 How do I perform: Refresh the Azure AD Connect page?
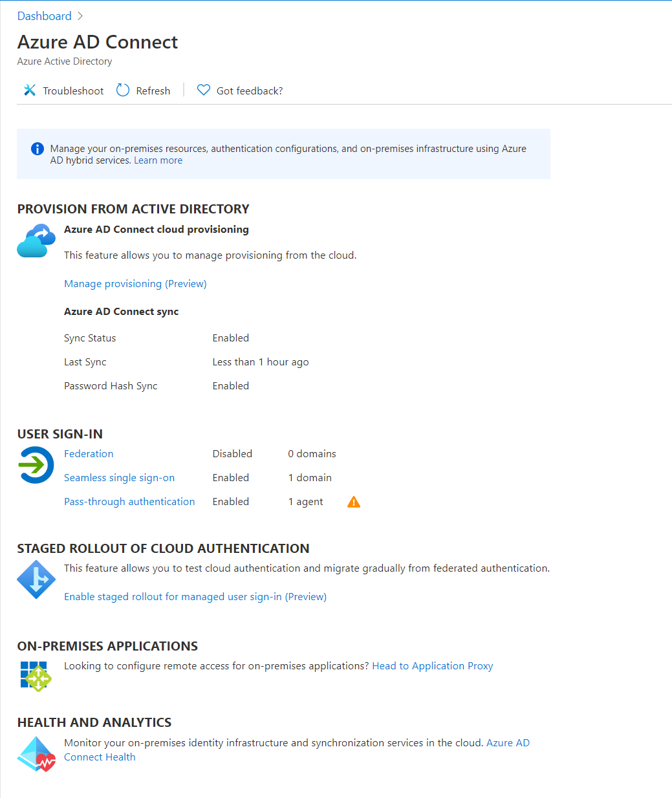coord(143,91)
